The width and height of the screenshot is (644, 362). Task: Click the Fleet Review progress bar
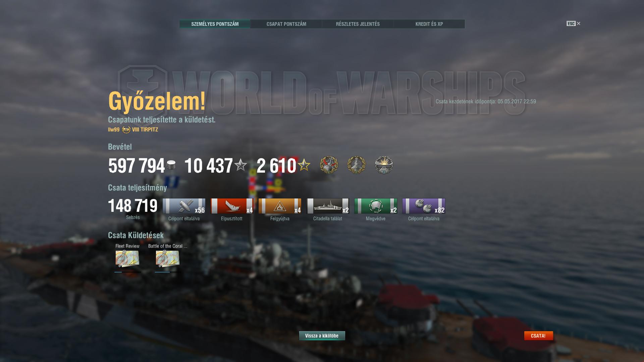point(127,272)
